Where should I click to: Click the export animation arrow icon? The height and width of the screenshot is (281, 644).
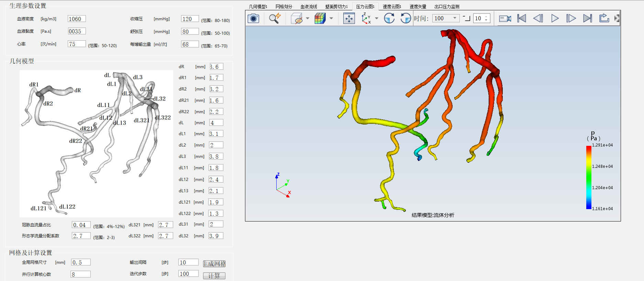[604, 18]
